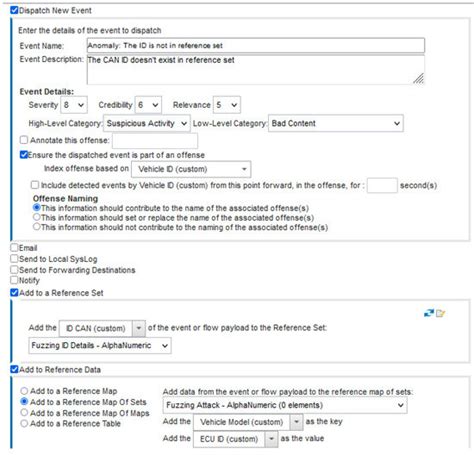Uncheck the Dispatch New Event checkbox

[x=14, y=10]
